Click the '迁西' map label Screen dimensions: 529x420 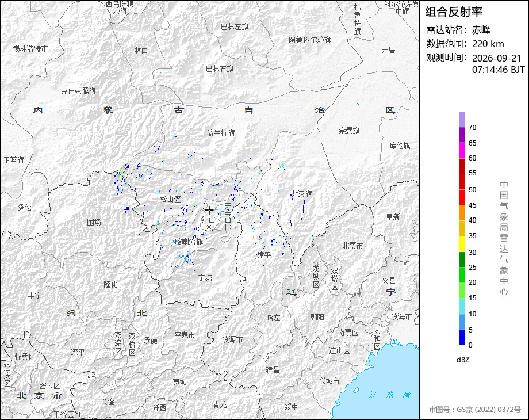tap(159, 408)
